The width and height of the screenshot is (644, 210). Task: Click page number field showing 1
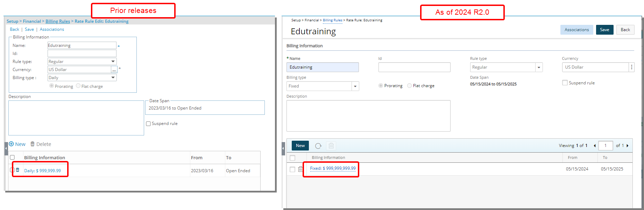606,146
